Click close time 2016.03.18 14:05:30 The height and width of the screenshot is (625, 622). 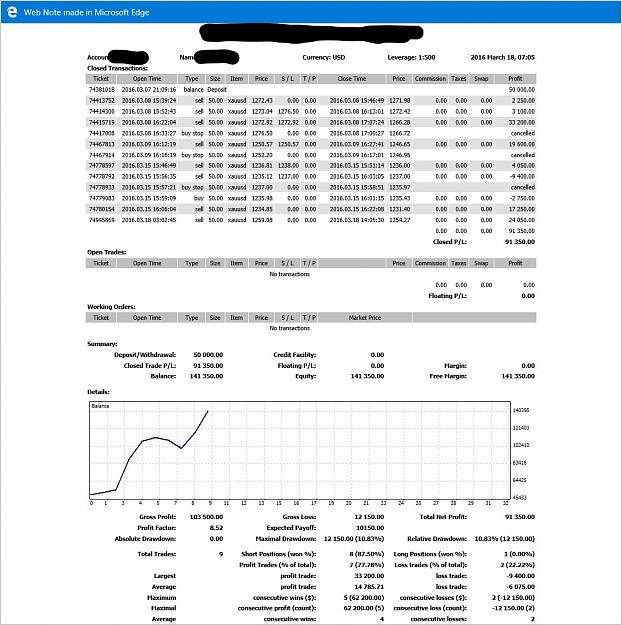point(357,220)
